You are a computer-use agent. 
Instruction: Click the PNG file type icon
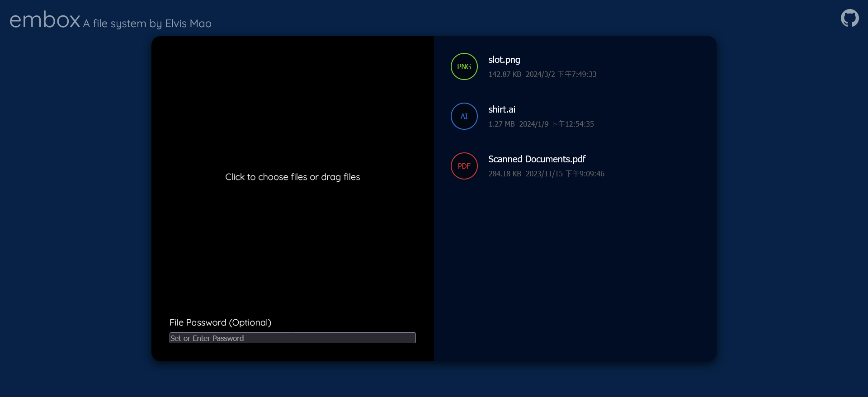464,66
